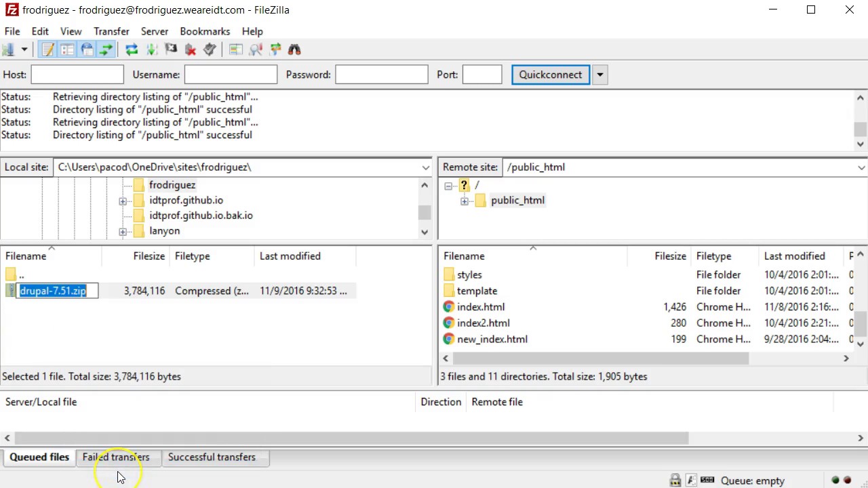
Task: Sort local files by Filesize column
Action: pyautogui.click(x=136, y=256)
